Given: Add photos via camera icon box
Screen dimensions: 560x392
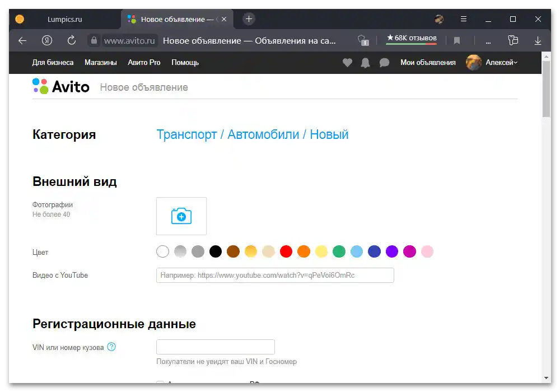Looking at the screenshot, I should click(x=181, y=216).
